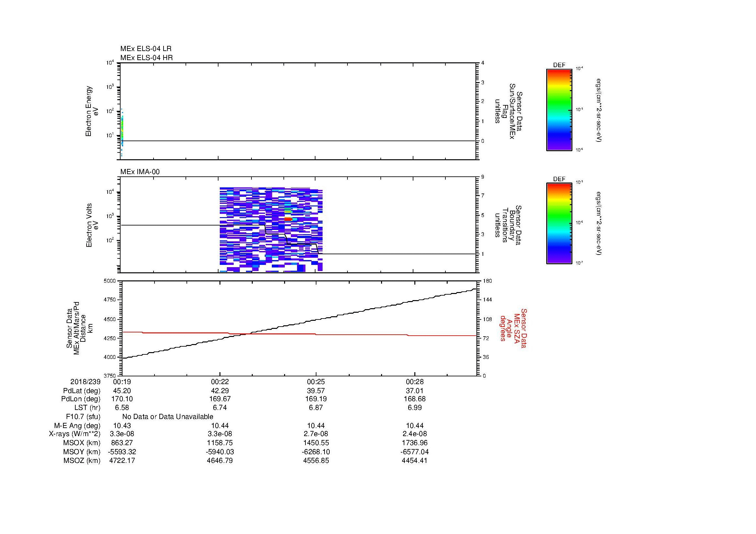Click the 'MEx IMA-00' panel title
Image resolution: width=756 pixels, height=534 pixels.
(140, 172)
